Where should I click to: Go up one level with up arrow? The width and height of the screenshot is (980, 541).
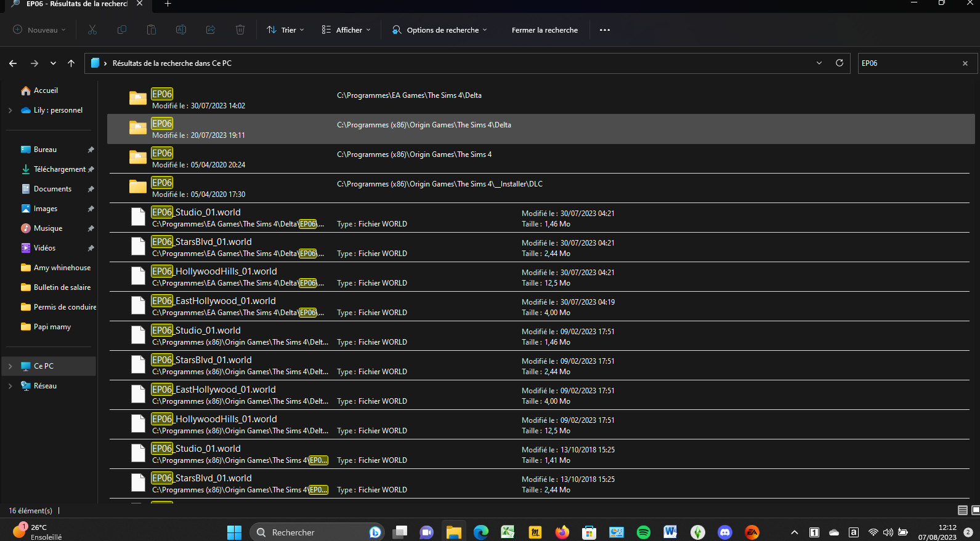[71, 63]
